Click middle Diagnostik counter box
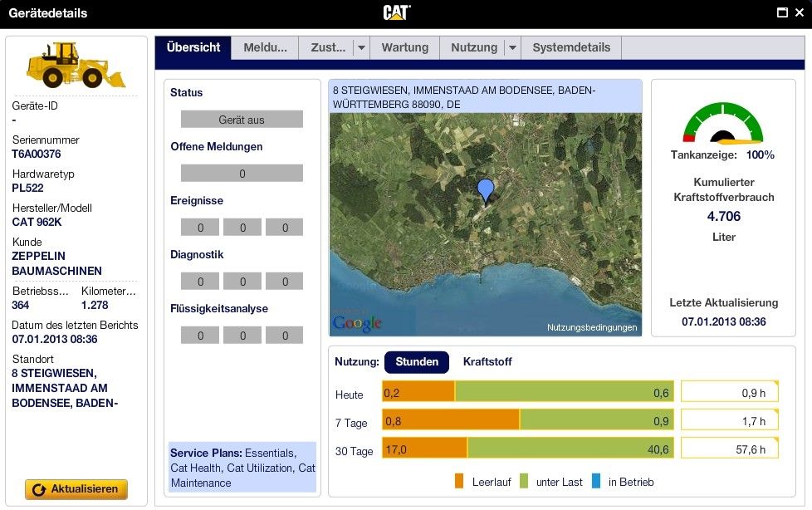812x510 pixels. [x=242, y=281]
